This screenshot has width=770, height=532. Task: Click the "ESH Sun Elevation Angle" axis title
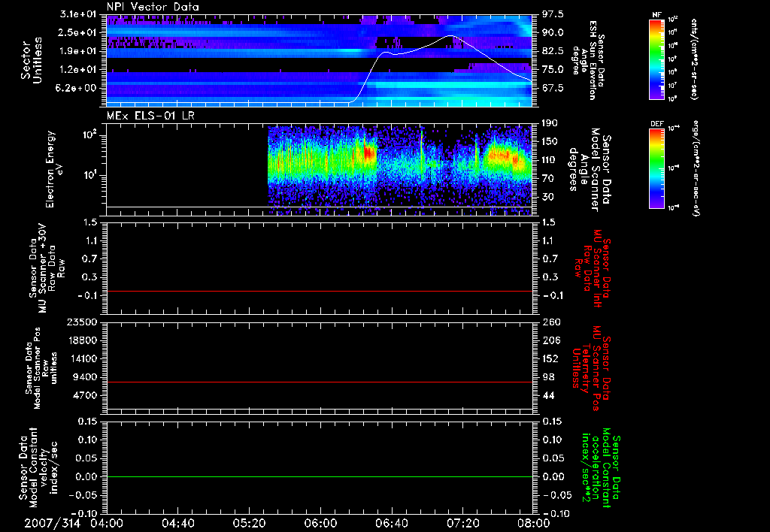tap(590, 60)
